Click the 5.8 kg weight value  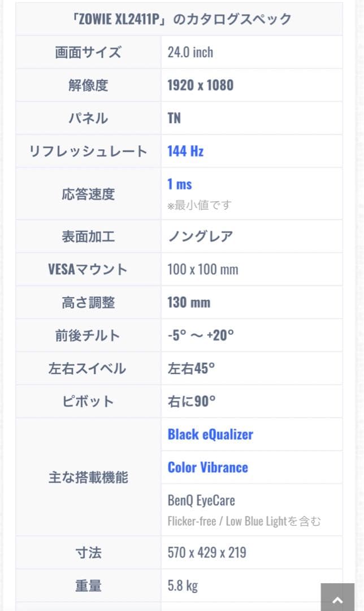pos(183,586)
